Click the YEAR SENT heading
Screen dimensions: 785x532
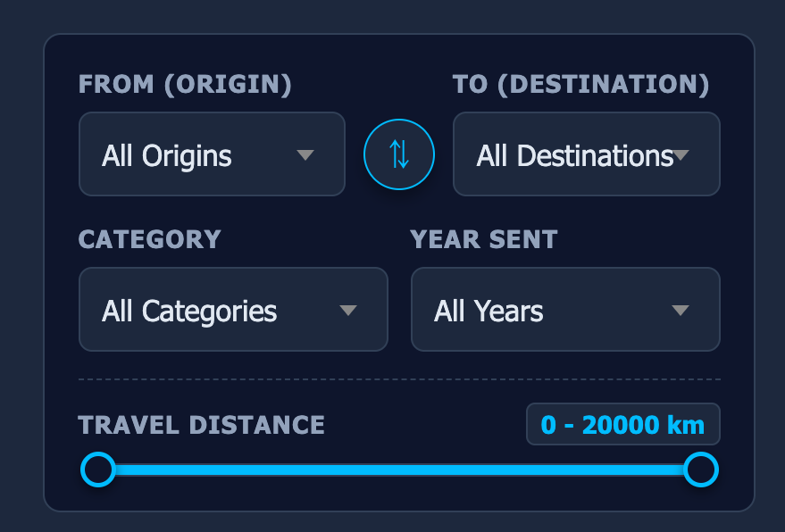(x=483, y=238)
